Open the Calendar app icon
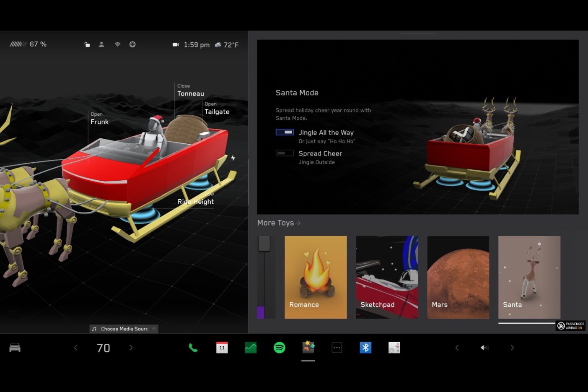 [x=222, y=348]
